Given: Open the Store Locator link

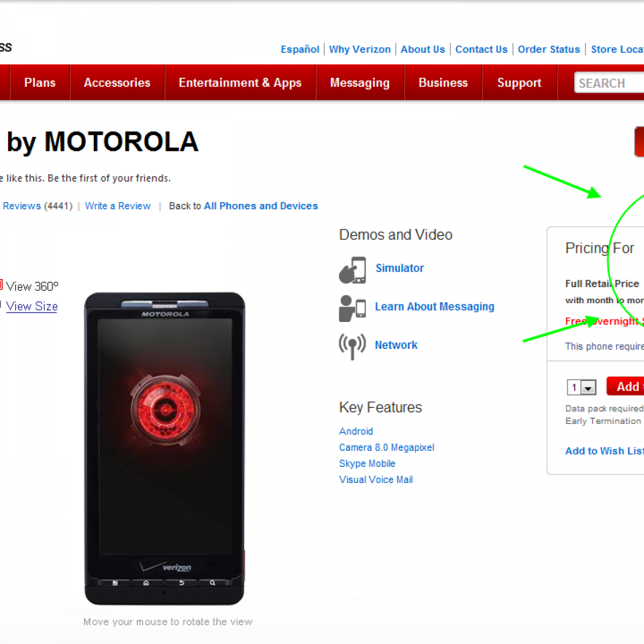Looking at the screenshot, I should (x=617, y=49).
